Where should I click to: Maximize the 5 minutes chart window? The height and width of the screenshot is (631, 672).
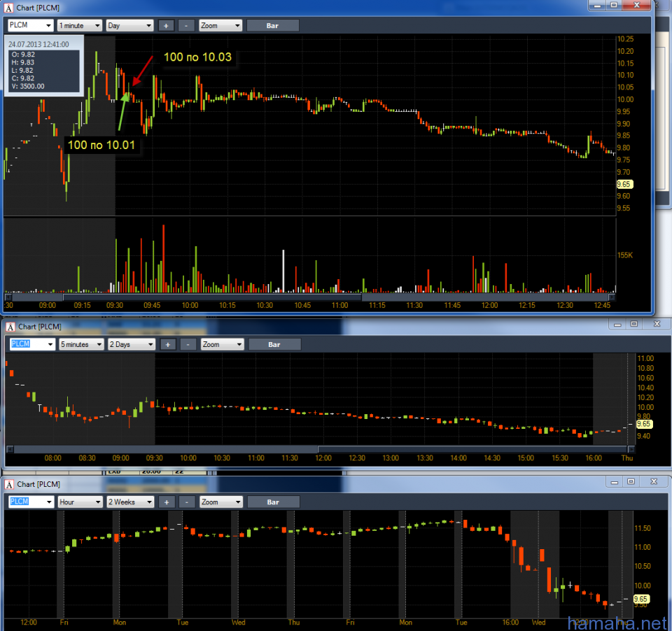pyautogui.click(x=633, y=324)
